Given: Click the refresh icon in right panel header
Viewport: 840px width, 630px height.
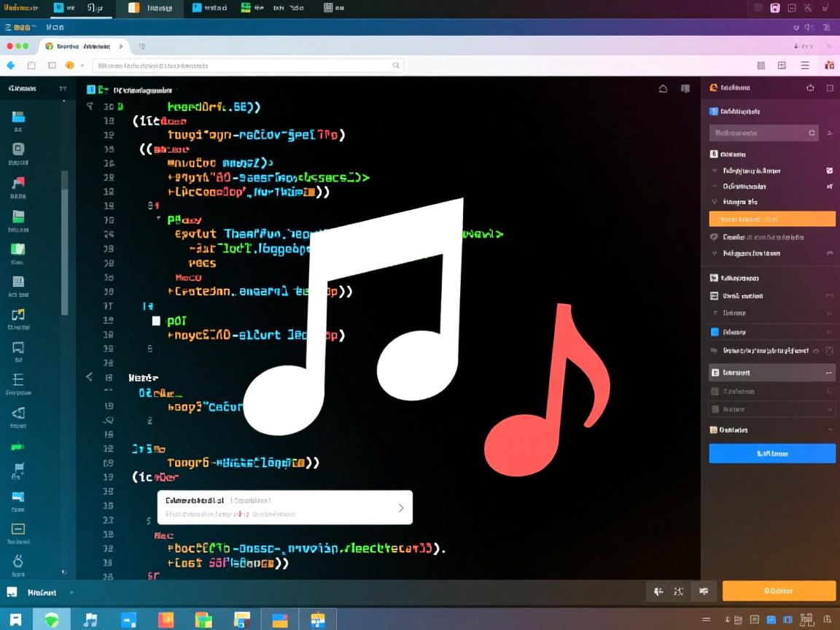Looking at the screenshot, I should tap(810, 87).
